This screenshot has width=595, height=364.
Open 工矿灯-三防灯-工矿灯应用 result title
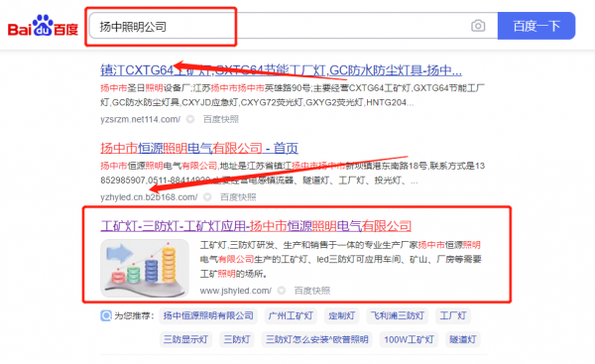tap(256, 226)
